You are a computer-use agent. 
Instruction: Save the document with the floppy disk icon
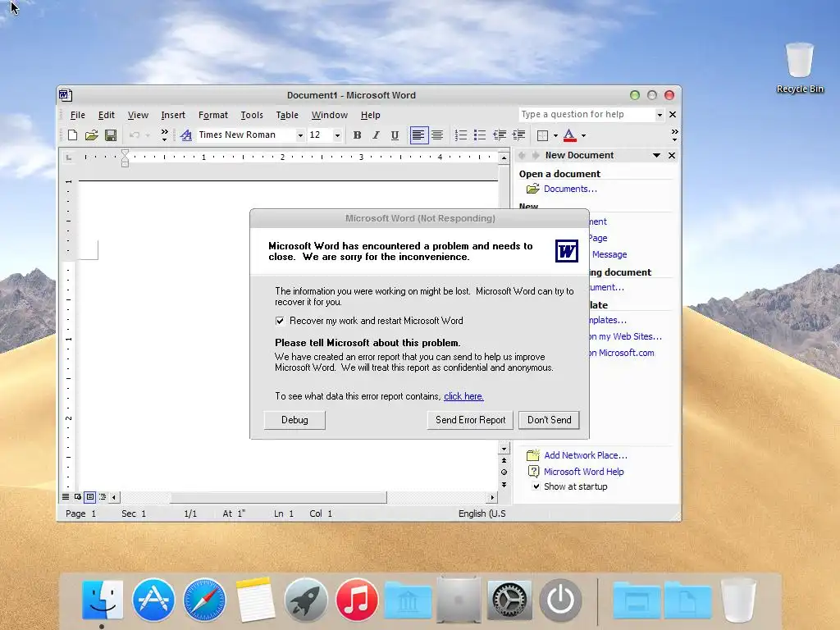(x=111, y=135)
